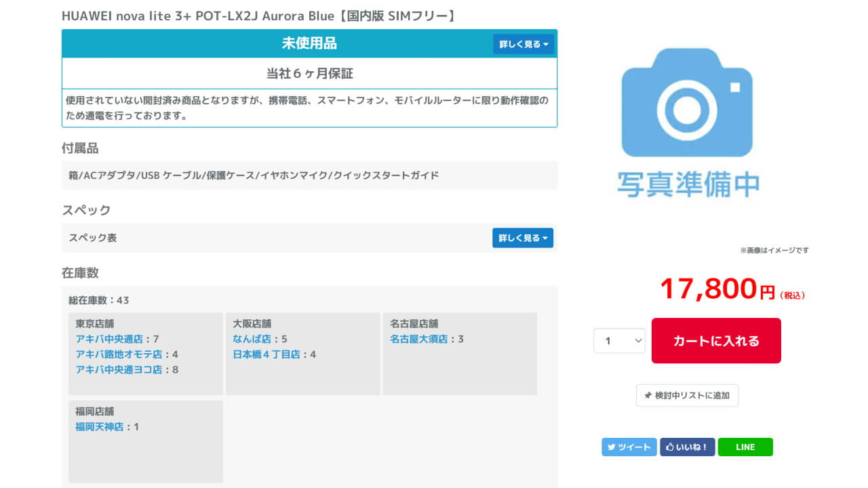Click the thumbs-up いいね button
Viewport: 868px width, 488px height.
click(x=687, y=447)
